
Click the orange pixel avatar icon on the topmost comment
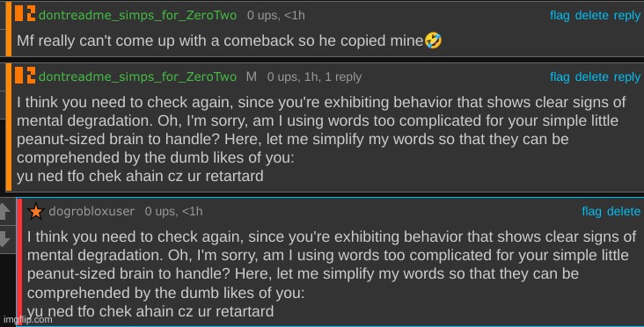point(25,13)
